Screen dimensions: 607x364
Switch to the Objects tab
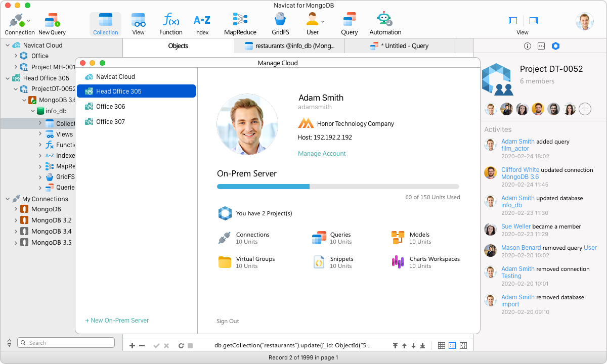178,45
